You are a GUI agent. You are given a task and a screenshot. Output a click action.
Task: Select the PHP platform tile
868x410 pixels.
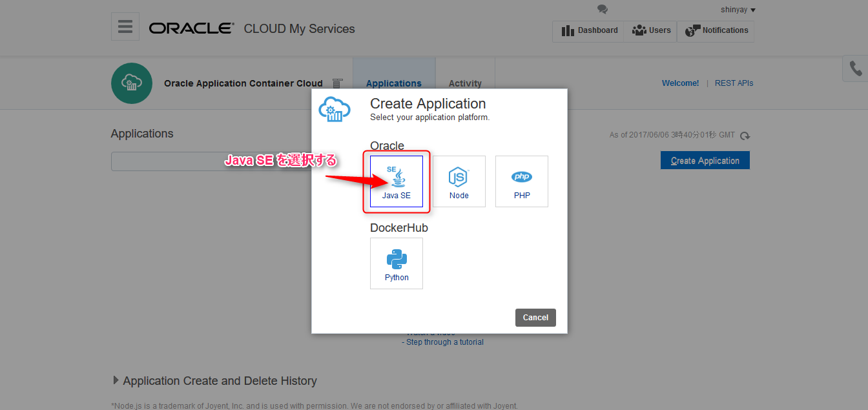522,181
